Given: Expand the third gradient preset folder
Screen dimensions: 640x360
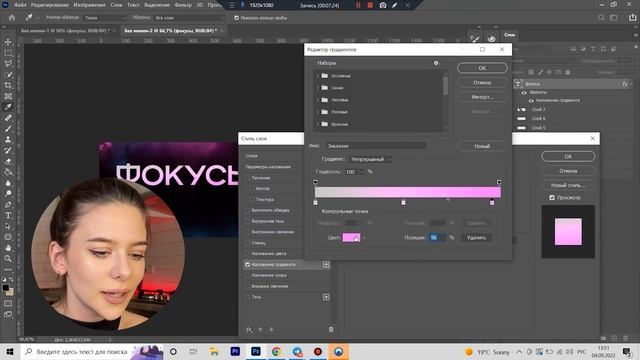Looking at the screenshot, I should pyautogui.click(x=318, y=100).
